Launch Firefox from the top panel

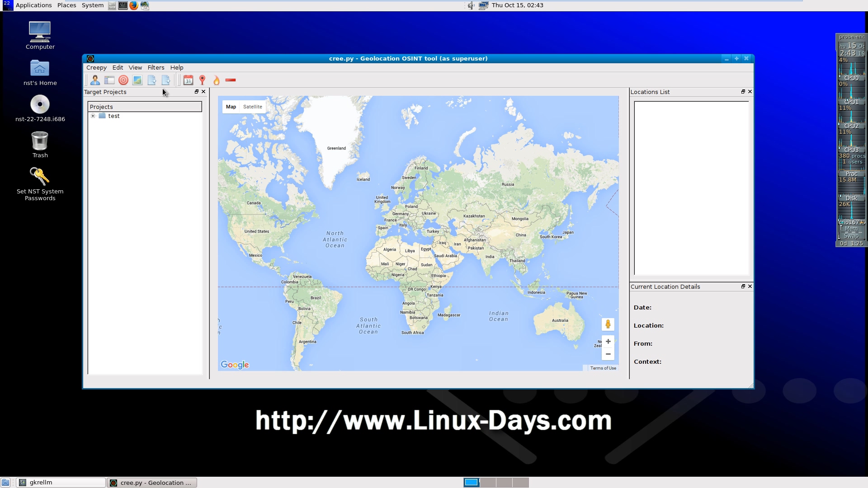(x=134, y=5)
